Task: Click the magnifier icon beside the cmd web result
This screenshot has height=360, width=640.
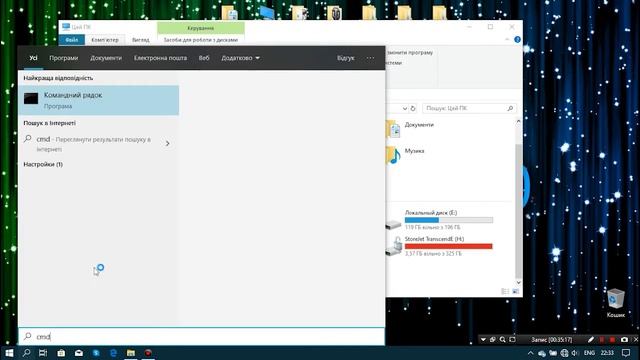Action: tap(28, 139)
